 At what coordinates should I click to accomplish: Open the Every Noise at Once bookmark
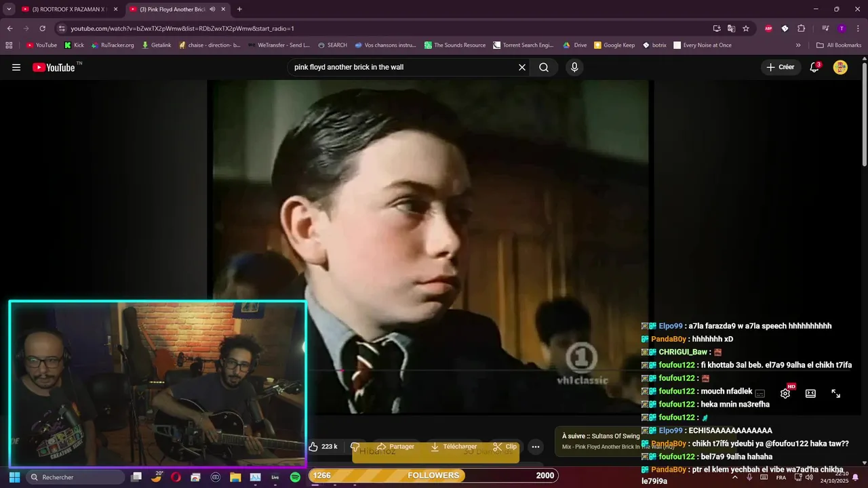(x=703, y=45)
